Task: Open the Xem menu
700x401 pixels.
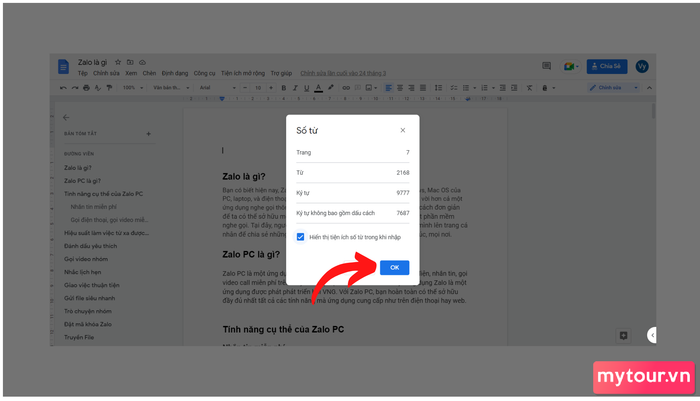Action: click(131, 73)
